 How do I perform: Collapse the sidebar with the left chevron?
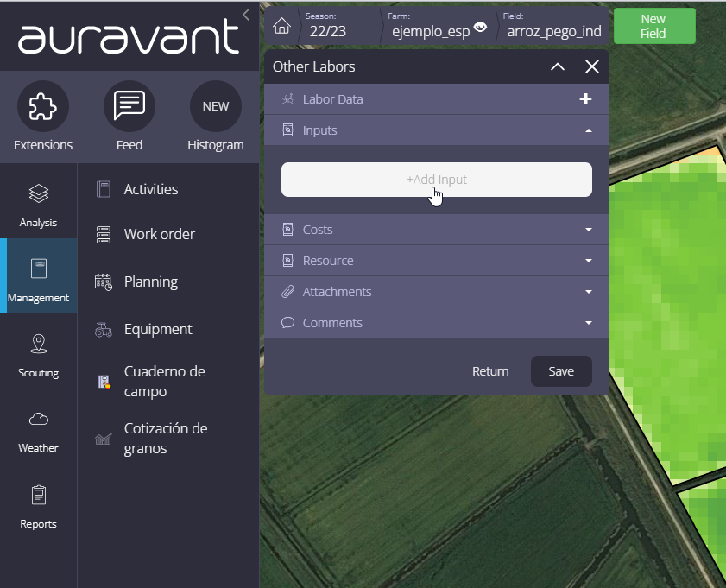(246, 15)
